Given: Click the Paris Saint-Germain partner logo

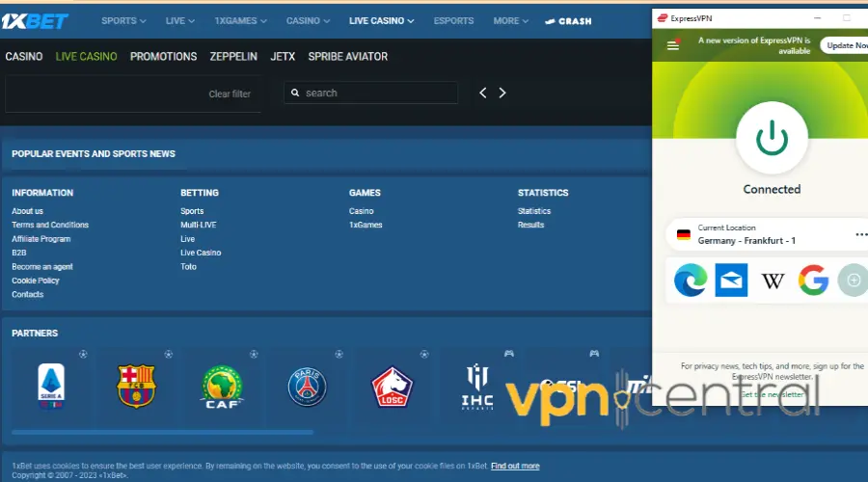Looking at the screenshot, I should pos(308,387).
